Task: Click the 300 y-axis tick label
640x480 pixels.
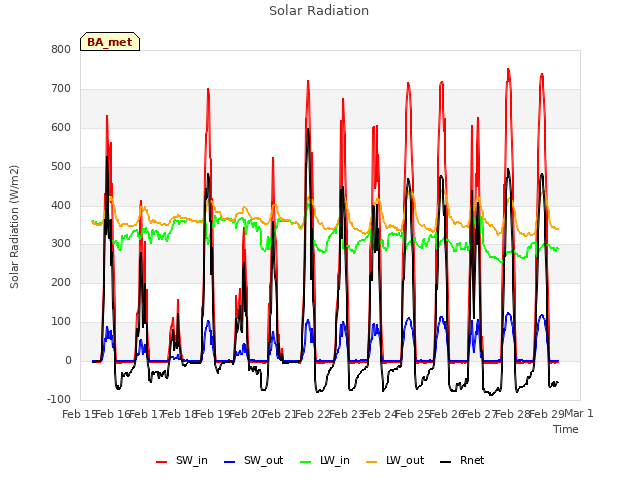Action: point(61,244)
